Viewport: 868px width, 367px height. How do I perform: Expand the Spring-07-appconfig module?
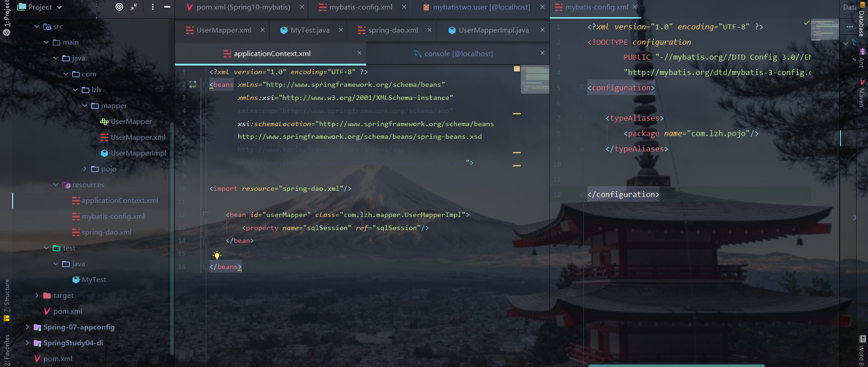coord(28,327)
